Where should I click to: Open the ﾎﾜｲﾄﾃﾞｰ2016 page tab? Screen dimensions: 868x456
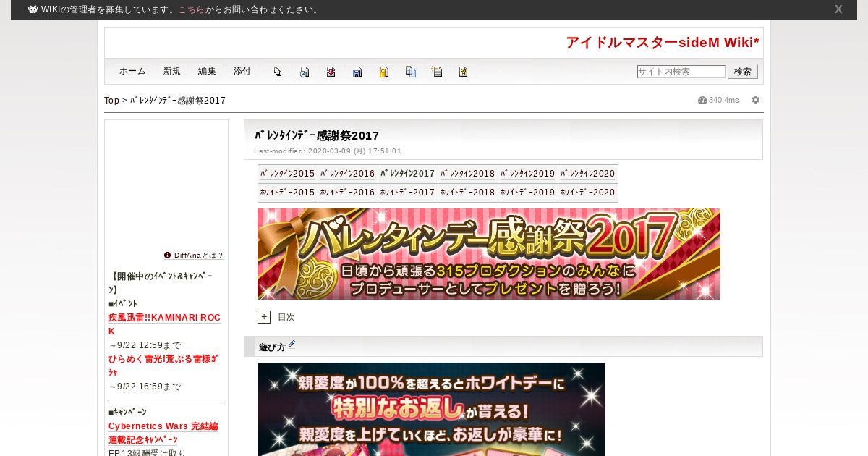point(348,193)
